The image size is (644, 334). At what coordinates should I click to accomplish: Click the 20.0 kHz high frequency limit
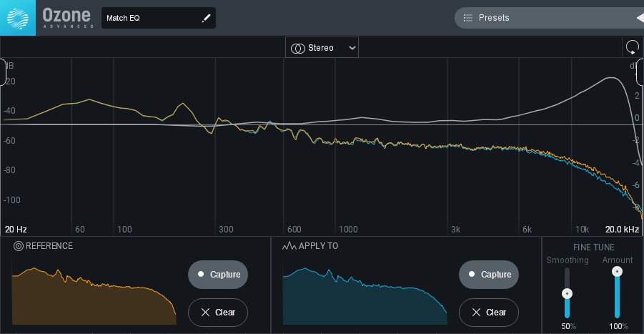click(622, 230)
